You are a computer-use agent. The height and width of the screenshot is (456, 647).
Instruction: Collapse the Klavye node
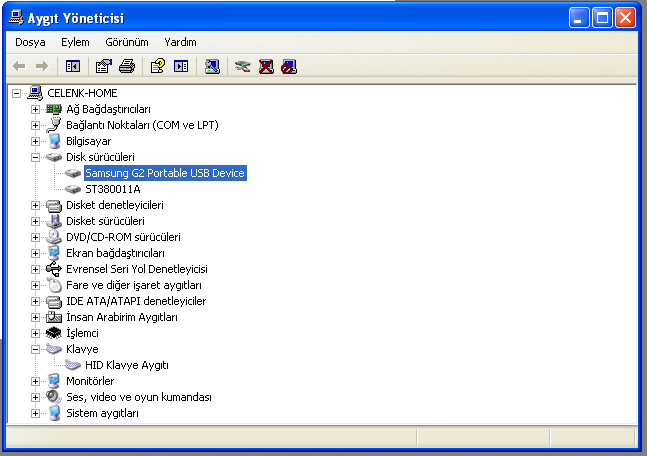[x=35, y=350]
